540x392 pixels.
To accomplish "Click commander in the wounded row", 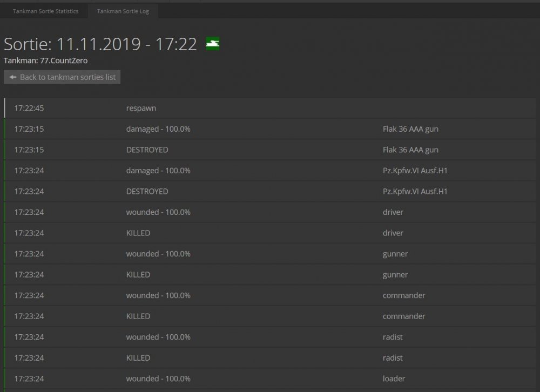I will (x=403, y=295).
